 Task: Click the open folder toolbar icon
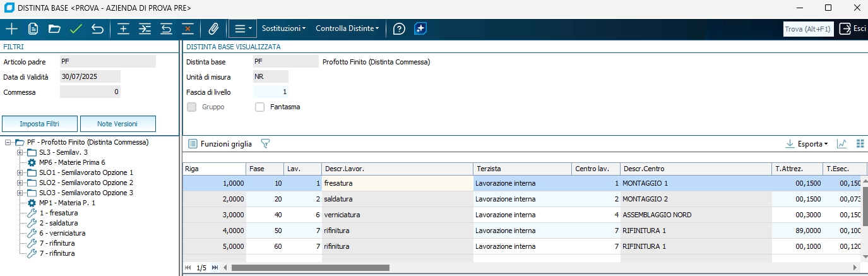tap(54, 28)
